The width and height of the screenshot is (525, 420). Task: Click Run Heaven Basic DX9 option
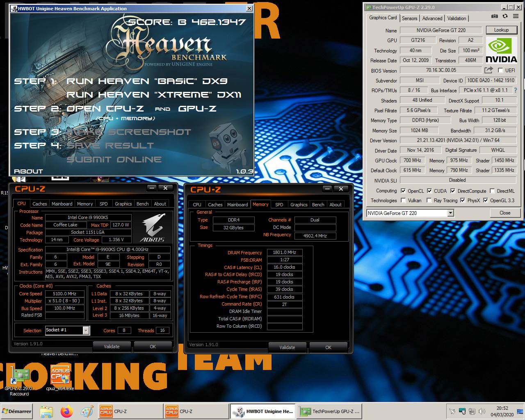coord(147,81)
